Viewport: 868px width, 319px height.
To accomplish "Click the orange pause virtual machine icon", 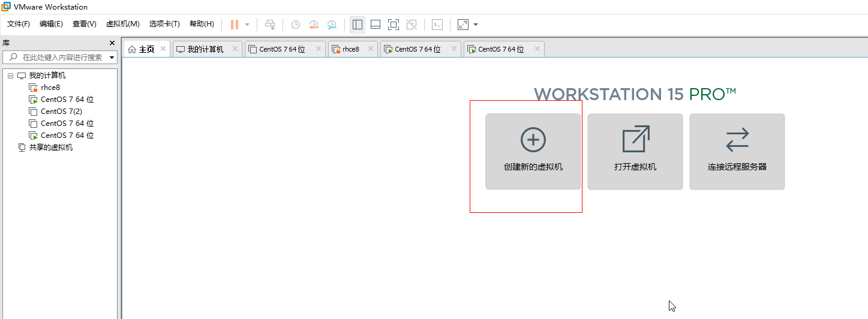I will [x=235, y=25].
